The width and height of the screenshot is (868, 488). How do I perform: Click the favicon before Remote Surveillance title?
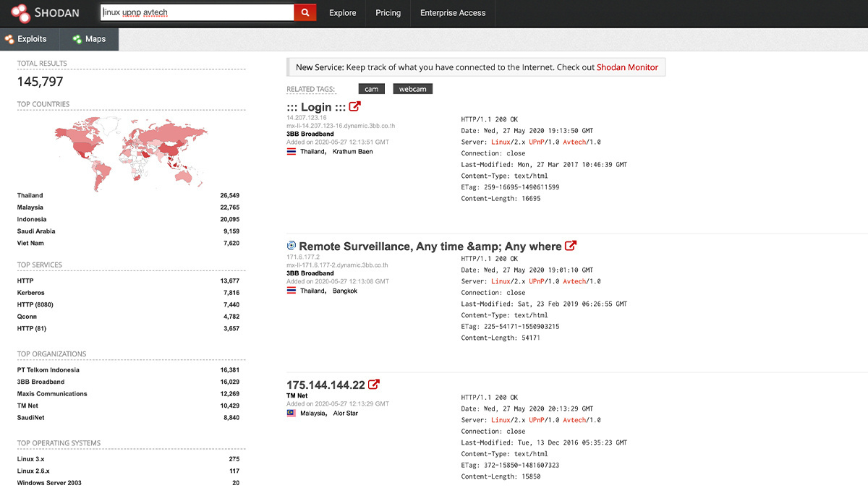pyautogui.click(x=292, y=246)
